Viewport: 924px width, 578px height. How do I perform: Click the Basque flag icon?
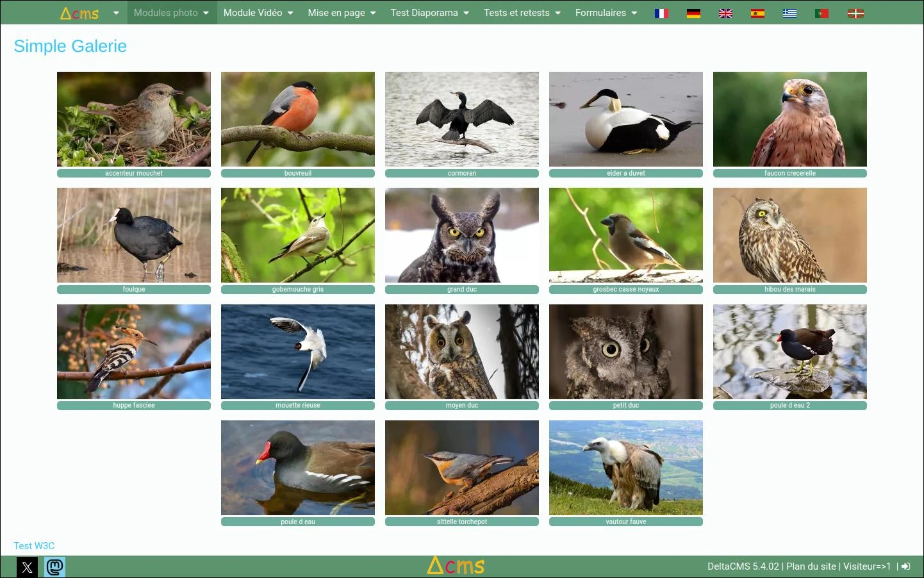coord(855,13)
